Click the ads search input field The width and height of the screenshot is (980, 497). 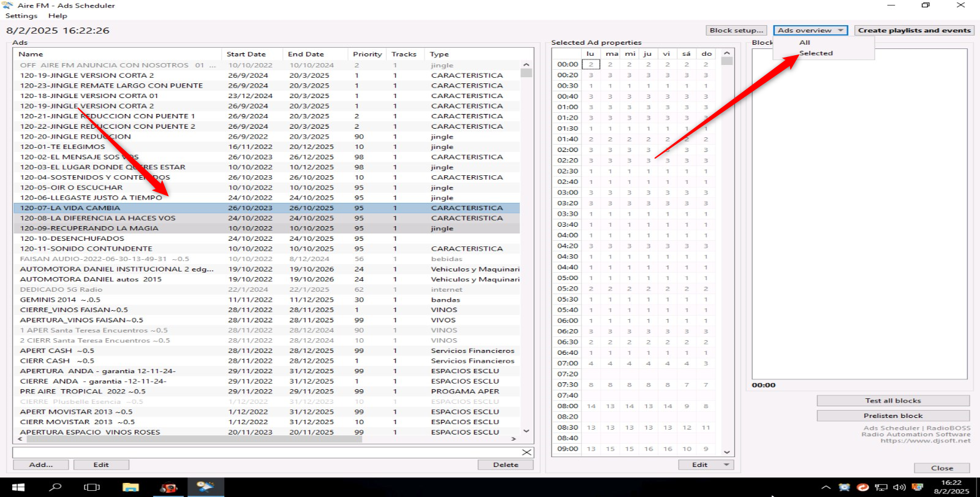coord(266,452)
